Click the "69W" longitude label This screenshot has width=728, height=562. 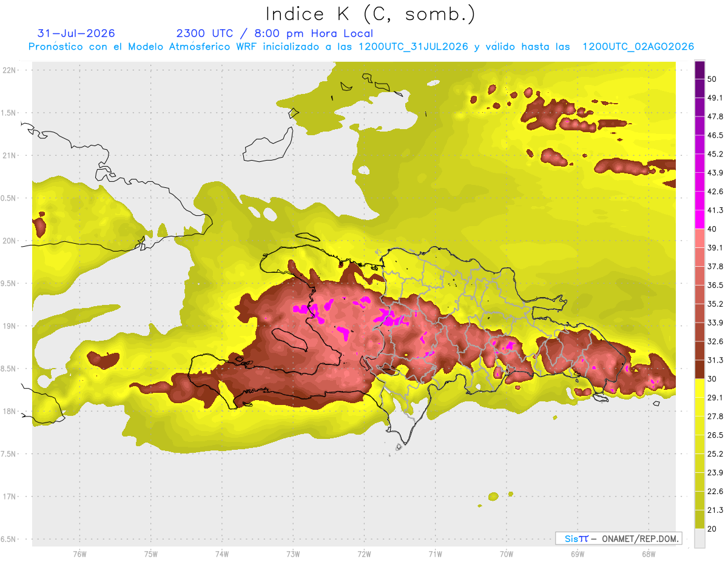577,554
